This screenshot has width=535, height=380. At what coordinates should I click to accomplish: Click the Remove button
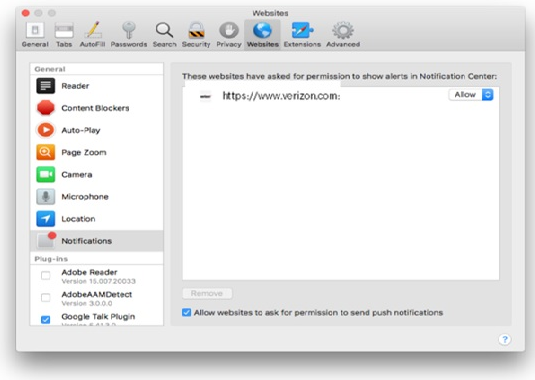coord(207,293)
